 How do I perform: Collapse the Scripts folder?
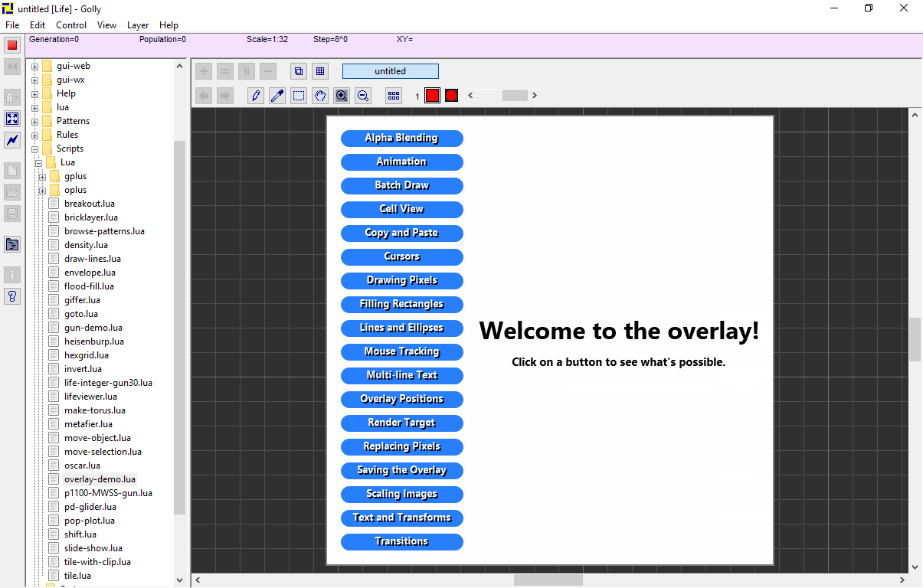pos(34,149)
